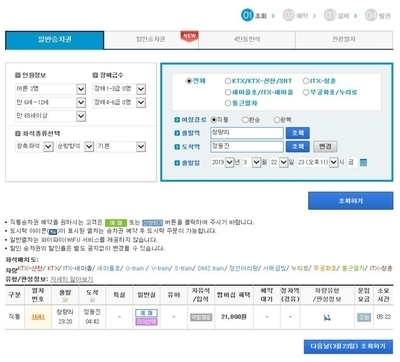This screenshot has width=400, height=362.
Task: Click 무궁화호 seat layout link
Action: tap(325, 268)
